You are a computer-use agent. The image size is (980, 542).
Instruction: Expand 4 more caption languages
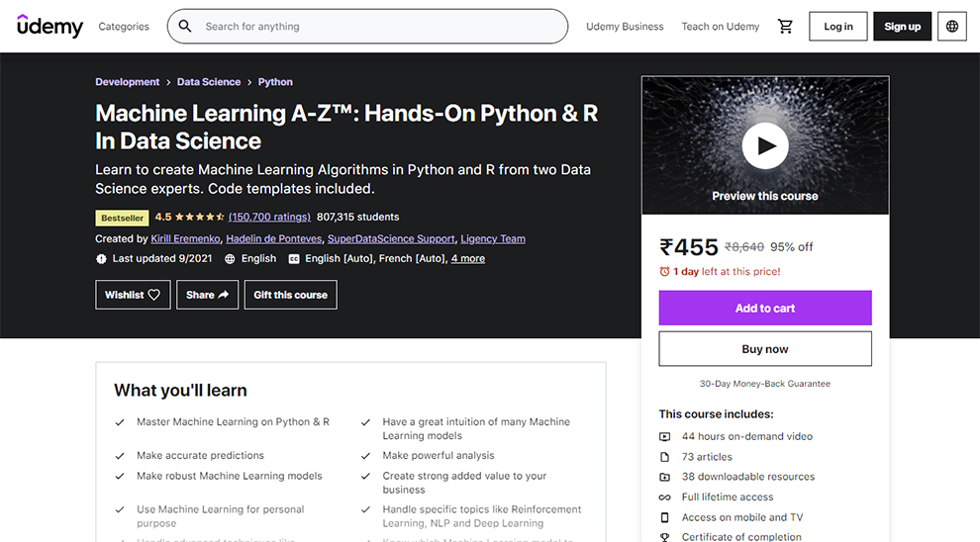[x=468, y=258]
